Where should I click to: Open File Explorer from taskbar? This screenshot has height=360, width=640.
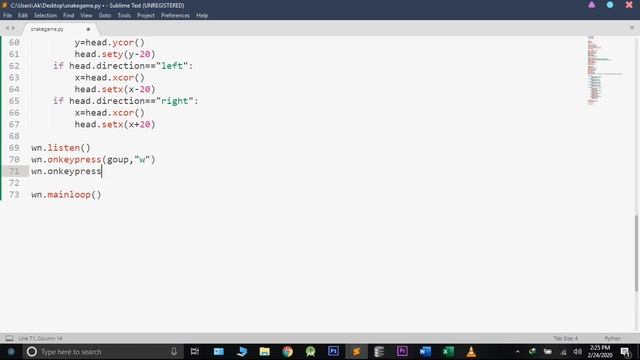pyautogui.click(x=264, y=351)
